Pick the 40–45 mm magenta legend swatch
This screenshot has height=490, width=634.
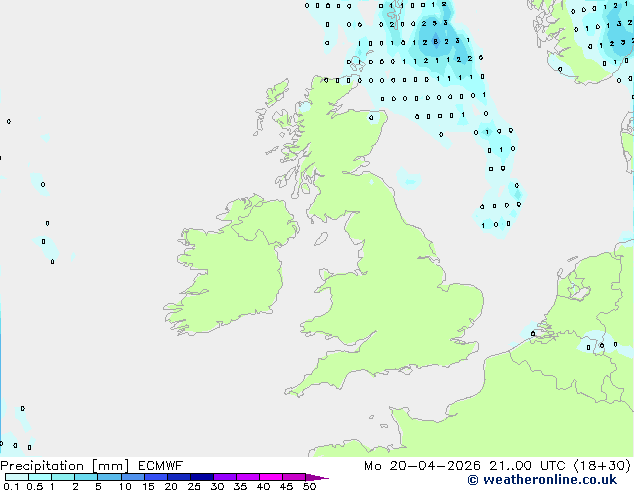271,477
